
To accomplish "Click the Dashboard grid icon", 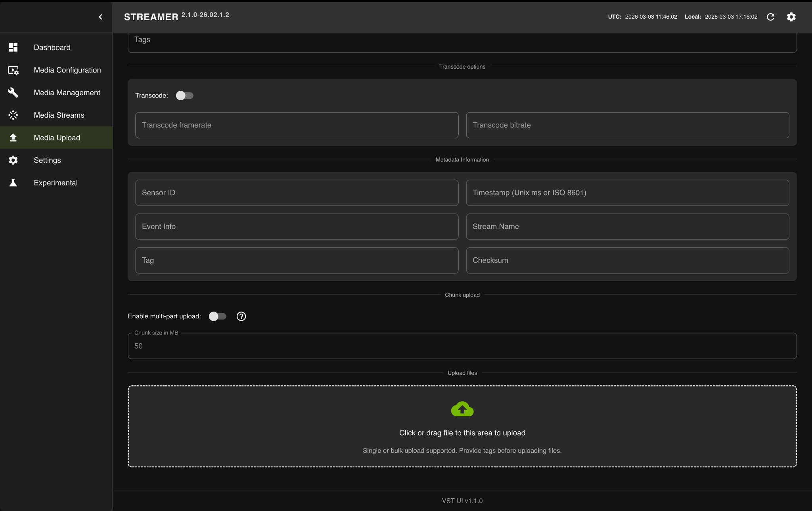I will coord(13,48).
